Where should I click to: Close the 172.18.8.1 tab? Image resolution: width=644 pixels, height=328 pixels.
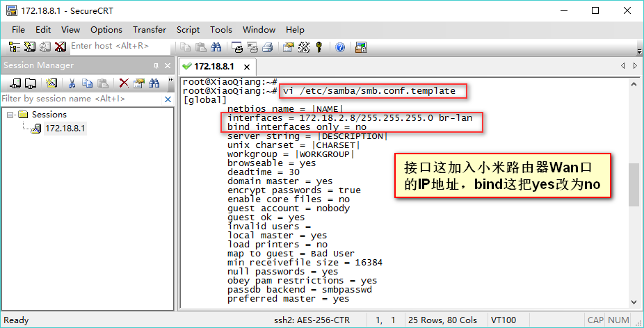tap(246, 67)
